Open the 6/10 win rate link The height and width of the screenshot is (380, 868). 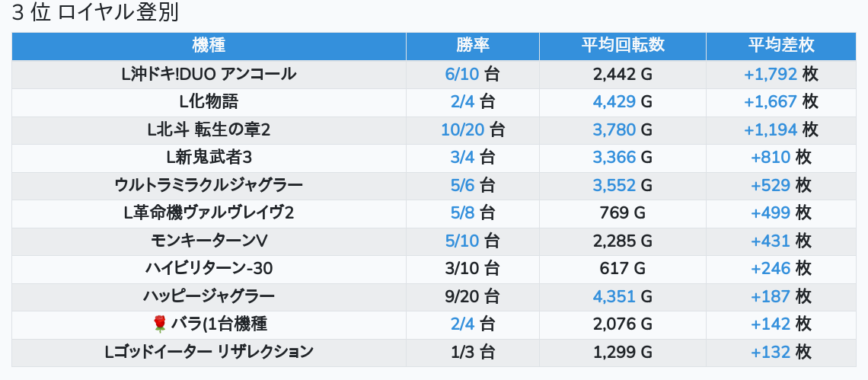[462, 75]
